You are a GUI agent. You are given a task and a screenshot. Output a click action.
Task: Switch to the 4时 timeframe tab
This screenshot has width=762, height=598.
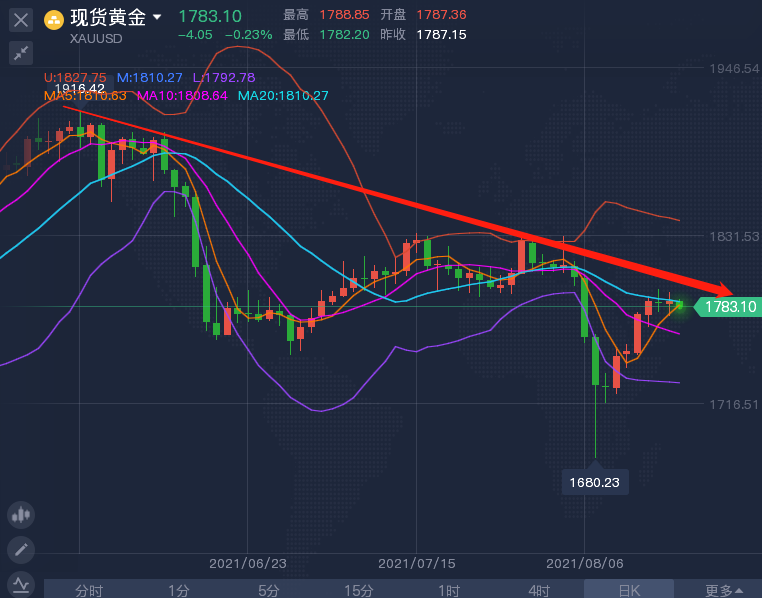coord(539,590)
